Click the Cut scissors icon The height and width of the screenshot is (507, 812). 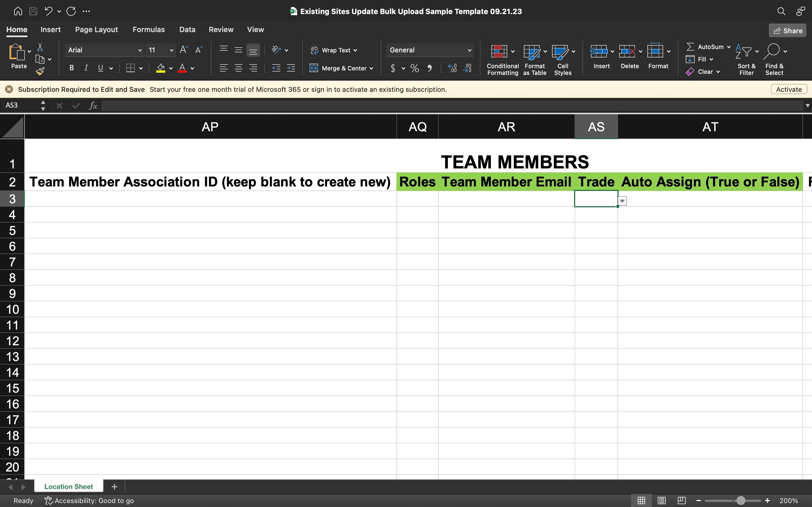[40, 47]
